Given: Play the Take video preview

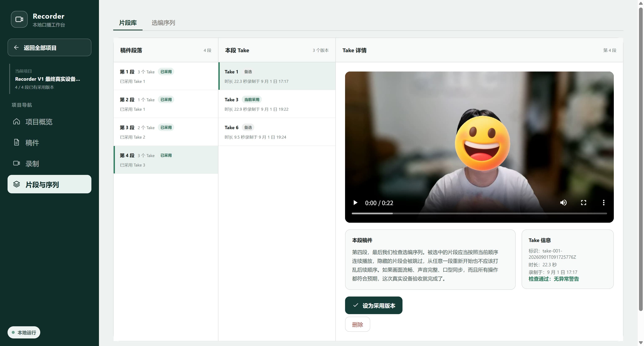Looking at the screenshot, I should 355,203.
